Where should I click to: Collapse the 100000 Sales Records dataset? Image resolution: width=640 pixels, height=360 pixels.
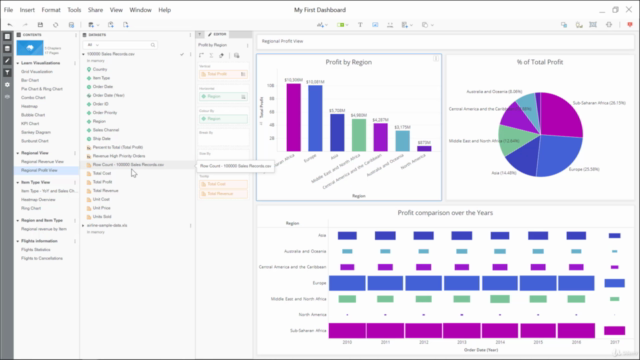[x=84, y=54]
